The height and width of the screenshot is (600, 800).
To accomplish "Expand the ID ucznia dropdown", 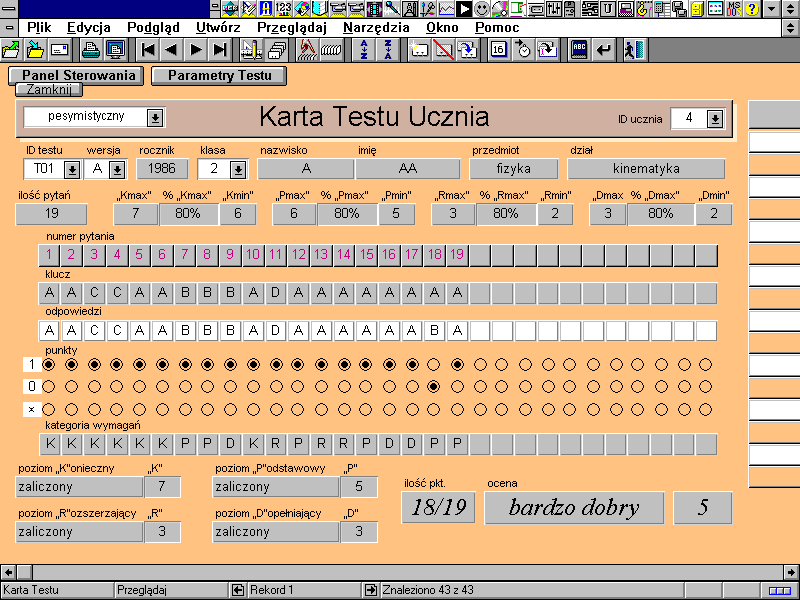I will [715, 119].
